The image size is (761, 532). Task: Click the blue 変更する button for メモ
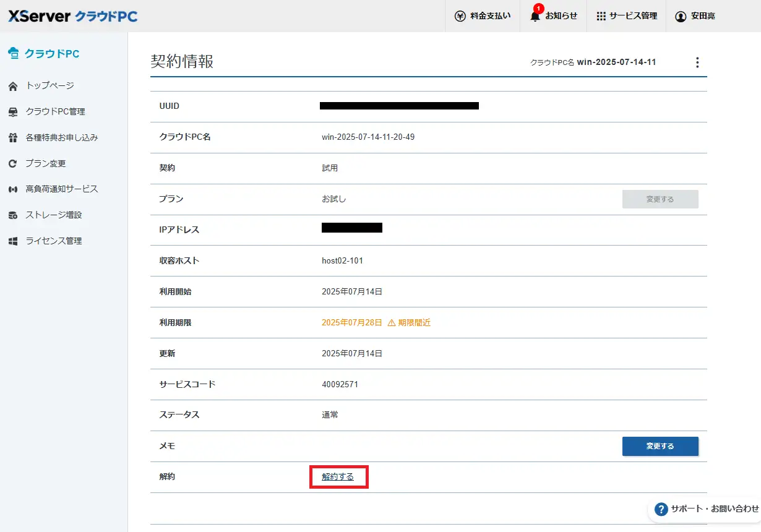point(660,446)
